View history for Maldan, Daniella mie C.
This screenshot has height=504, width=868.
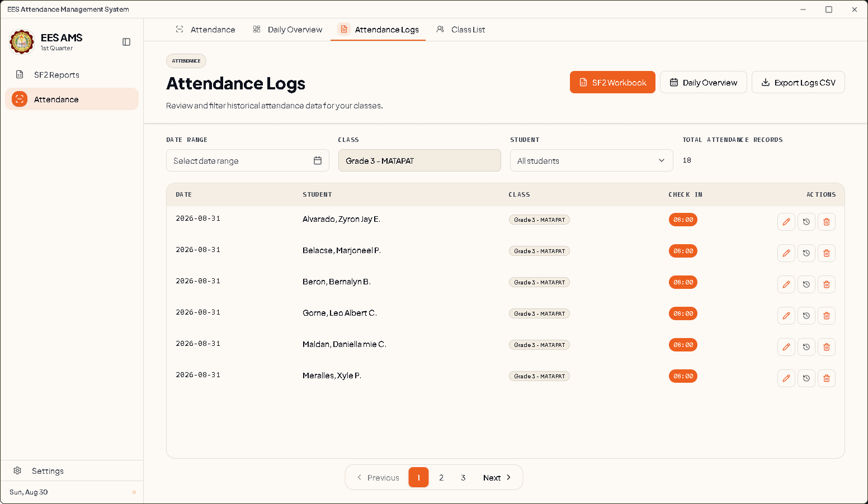(806, 347)
